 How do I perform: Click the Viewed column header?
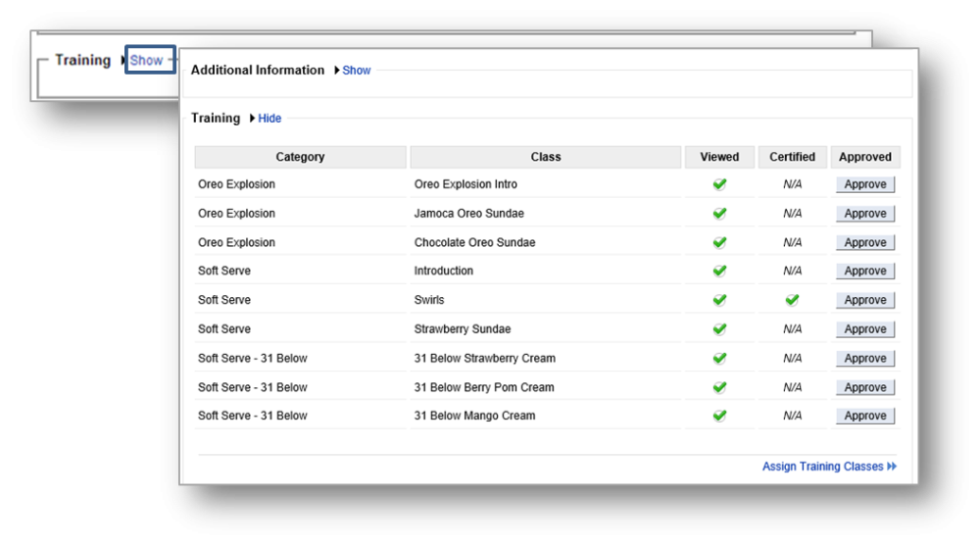[719, 157]
